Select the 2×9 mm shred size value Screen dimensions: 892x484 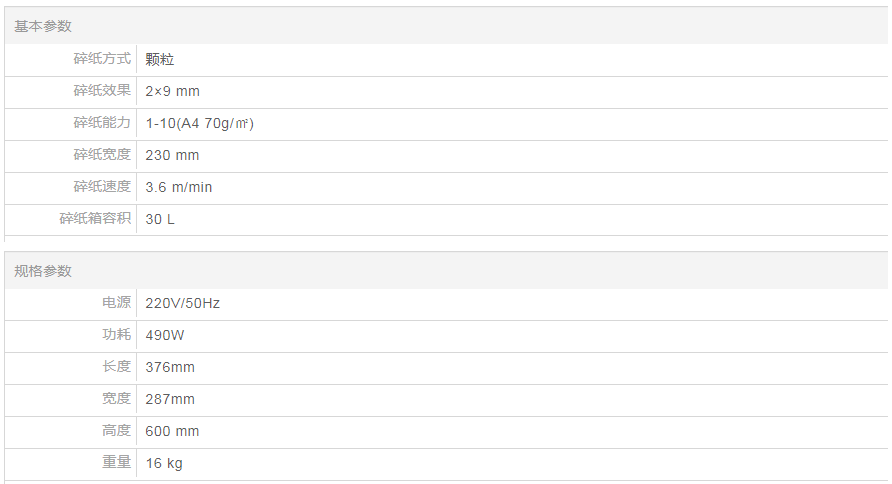point(172,91)
